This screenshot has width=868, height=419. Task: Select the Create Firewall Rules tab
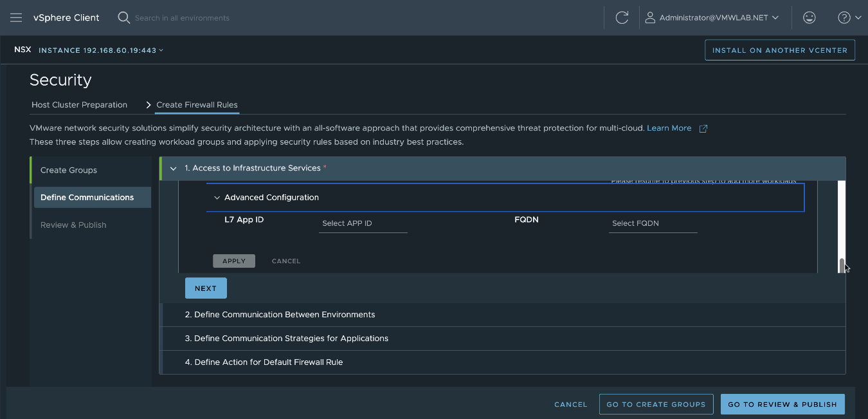point(197,105)
